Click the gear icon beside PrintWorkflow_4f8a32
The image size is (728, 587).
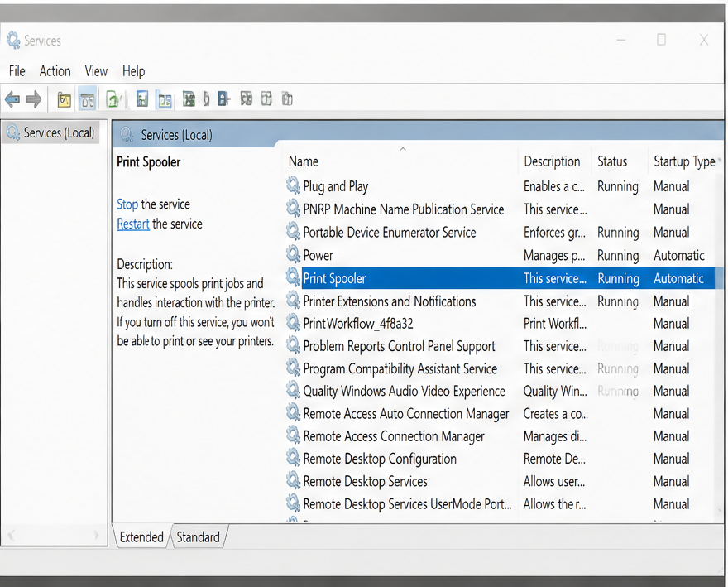293,323
